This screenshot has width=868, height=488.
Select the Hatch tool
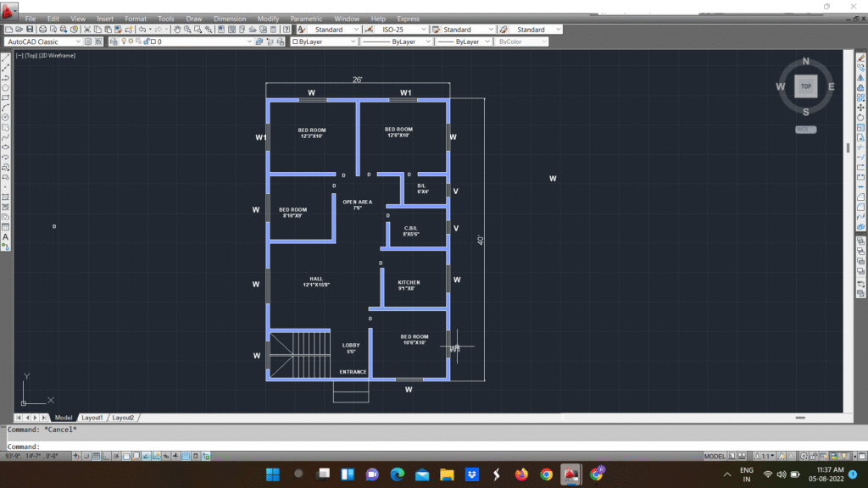point(6,197)
